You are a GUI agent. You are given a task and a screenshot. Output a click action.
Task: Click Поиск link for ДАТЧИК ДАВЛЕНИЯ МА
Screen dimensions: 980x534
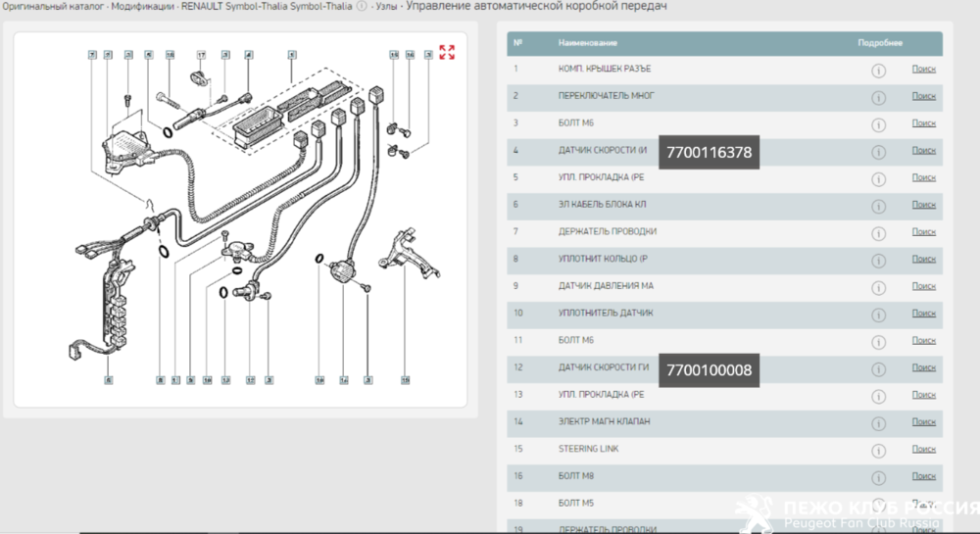[923, 286]
